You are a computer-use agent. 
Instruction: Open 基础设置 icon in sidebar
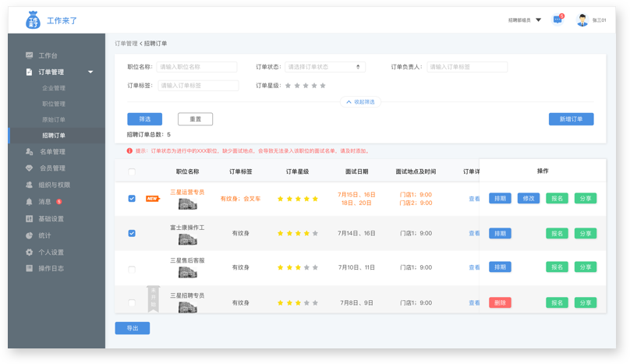click(x=30, y=218)
